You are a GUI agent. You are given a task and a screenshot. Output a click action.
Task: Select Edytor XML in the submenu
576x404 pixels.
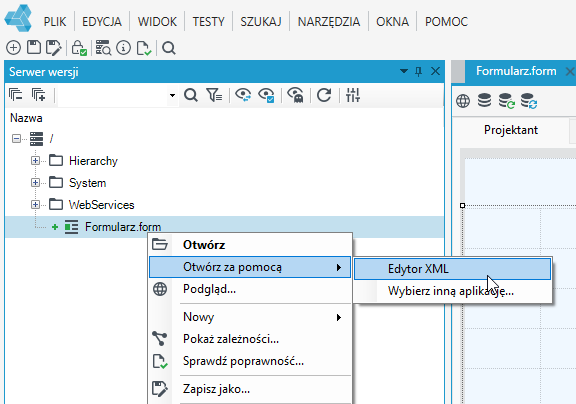(x=453, y=269)
